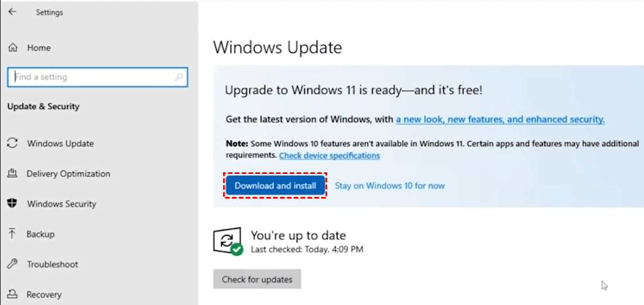Click the up-to-date status icon with checkmark
Viewport: 644px width, 305px height.
(228, 243)
